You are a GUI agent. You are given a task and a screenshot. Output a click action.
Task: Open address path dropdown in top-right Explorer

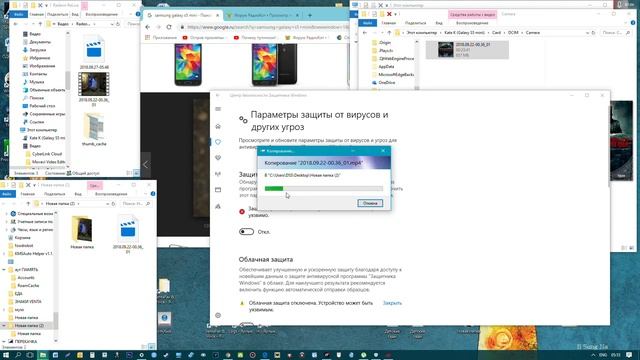point(587,32)
